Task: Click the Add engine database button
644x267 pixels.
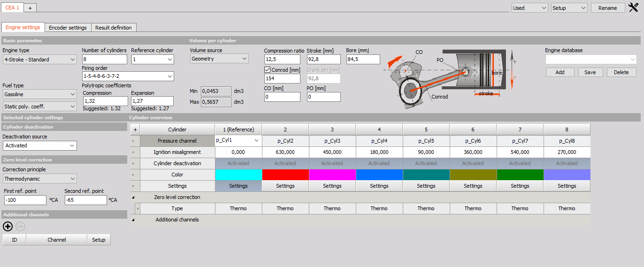Action: tap(560, 72)
